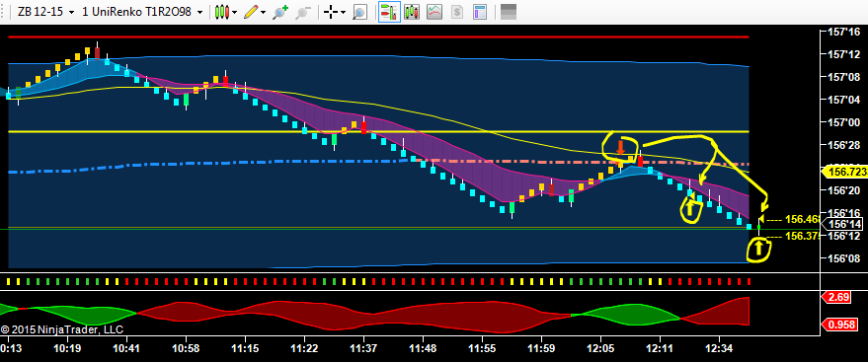The height and width of the screenshot is (362, 868).
Task: Click the 157'04 price axis label
Action: click(x=844, y=100)
